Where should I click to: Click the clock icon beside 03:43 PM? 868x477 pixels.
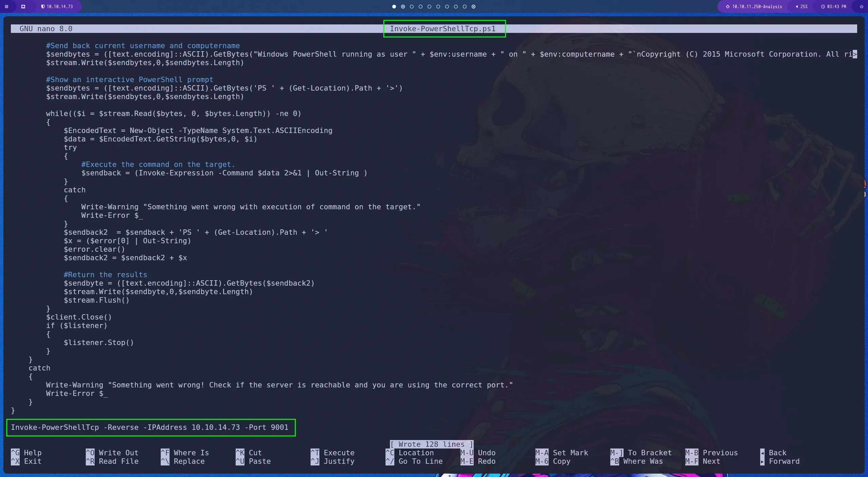pyautogui.click(x=823, y=6)
